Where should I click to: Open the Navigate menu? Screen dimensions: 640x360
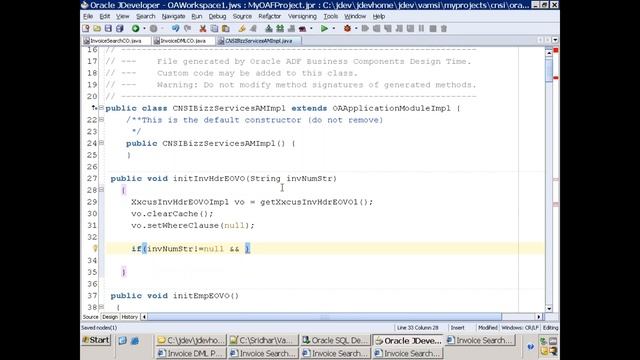(173, 16)
